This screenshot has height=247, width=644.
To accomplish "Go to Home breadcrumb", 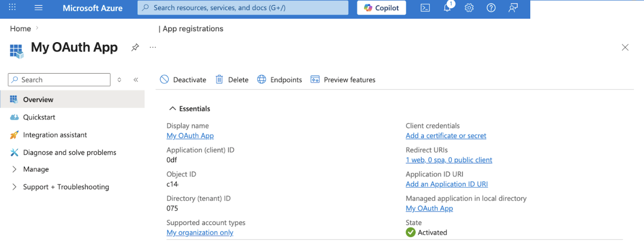I will pos(21,29).
